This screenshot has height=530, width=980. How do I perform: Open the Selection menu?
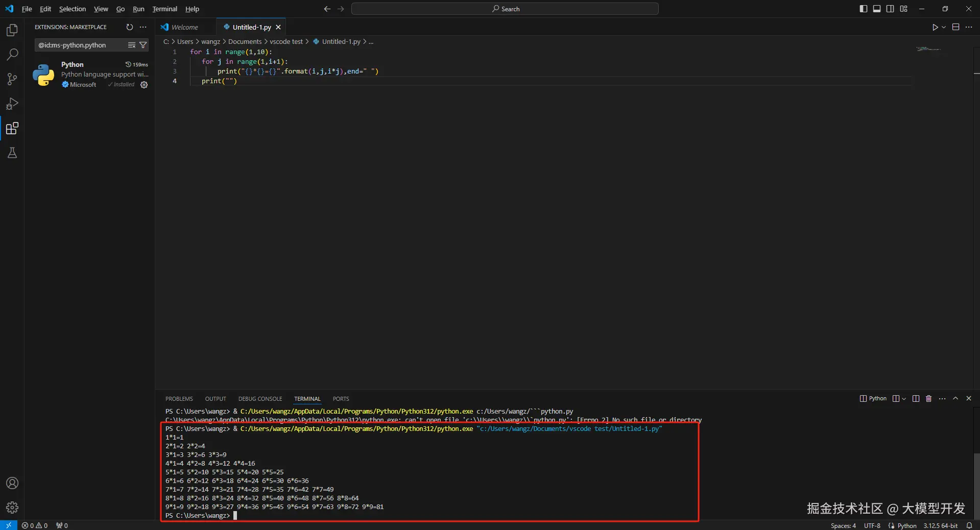point(73,9)
